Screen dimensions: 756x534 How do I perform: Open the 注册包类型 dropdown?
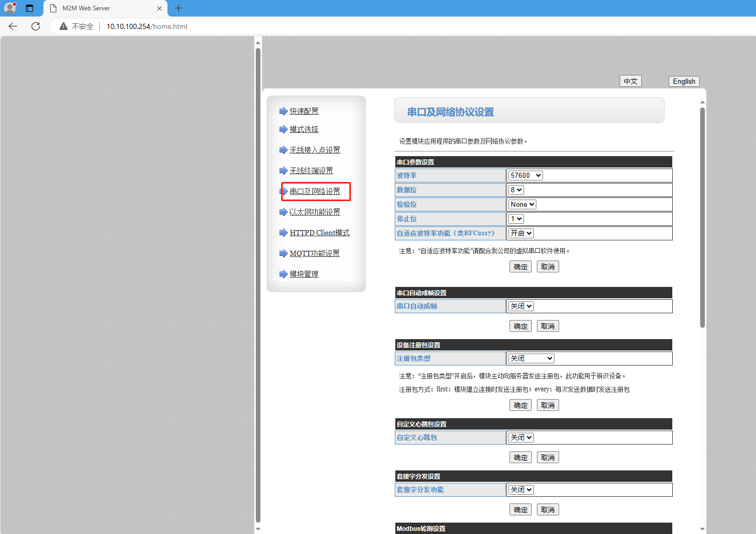tap(531, 358)
